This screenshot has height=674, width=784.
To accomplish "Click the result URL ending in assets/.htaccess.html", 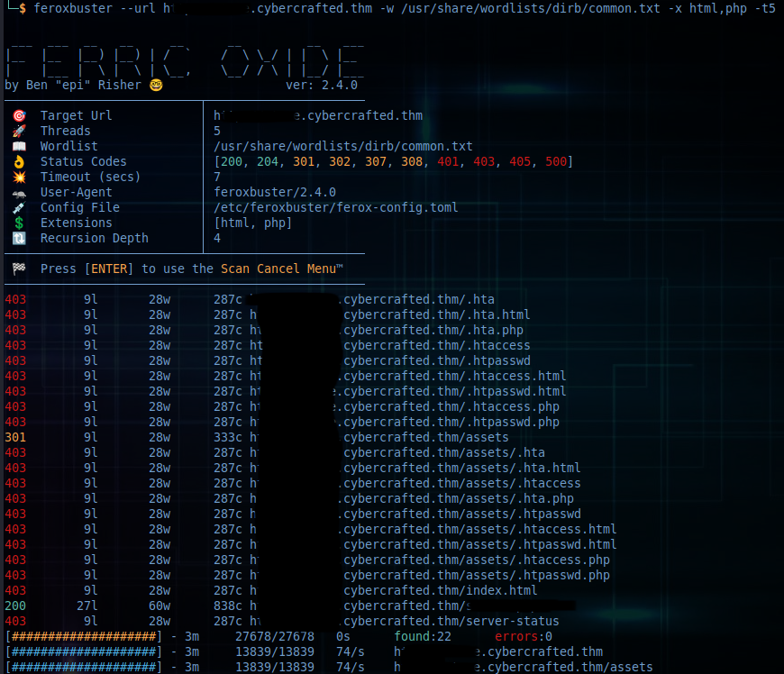I will click(433, 529).
